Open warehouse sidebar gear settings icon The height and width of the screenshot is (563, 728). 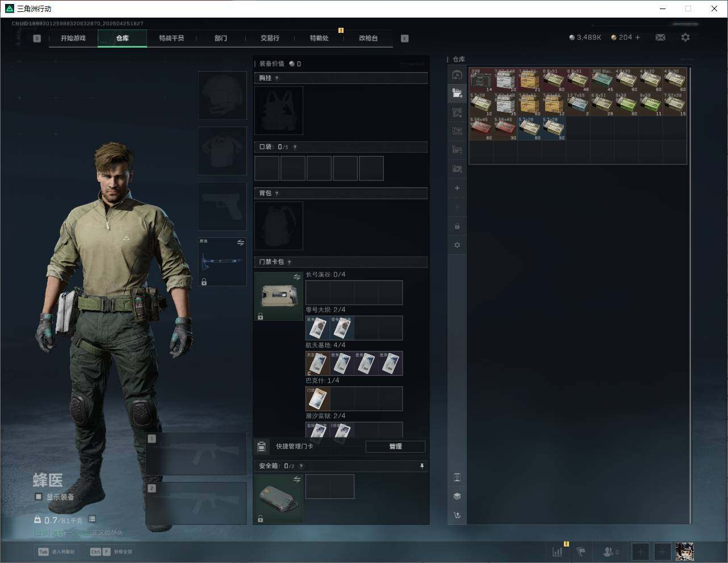[457, 245]
